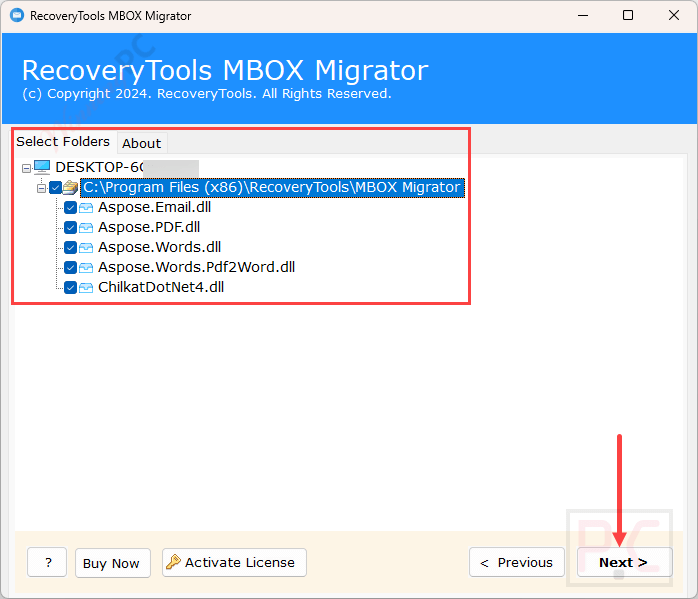Maximize the MBOX Migrator window
The image size is (698, 599).
(x=628, y=16)
